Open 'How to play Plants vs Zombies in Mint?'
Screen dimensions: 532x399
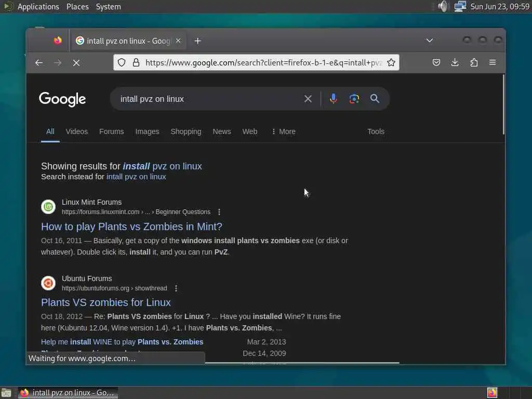(131, 227)
